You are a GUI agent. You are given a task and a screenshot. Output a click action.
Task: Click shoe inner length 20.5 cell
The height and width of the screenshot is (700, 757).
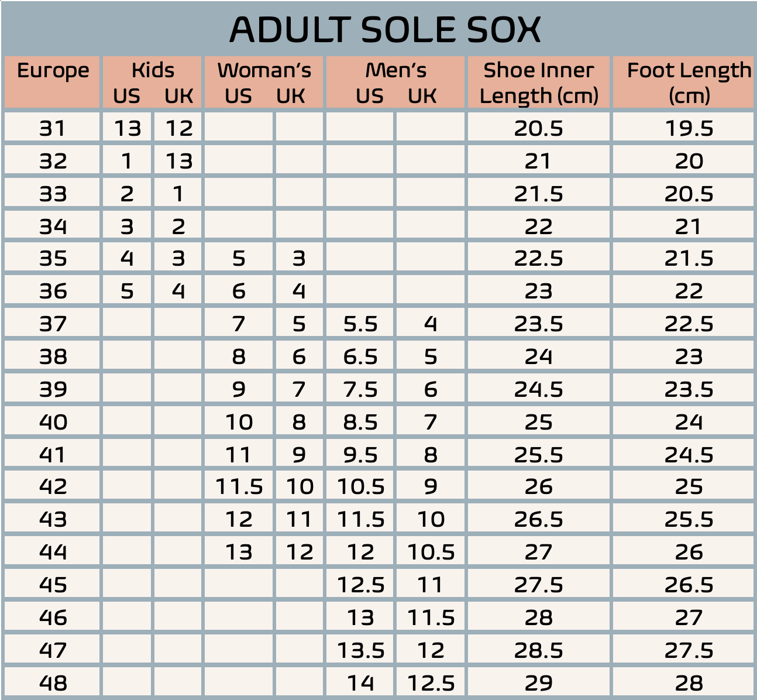pyautogui.click(x=538, y=128)
